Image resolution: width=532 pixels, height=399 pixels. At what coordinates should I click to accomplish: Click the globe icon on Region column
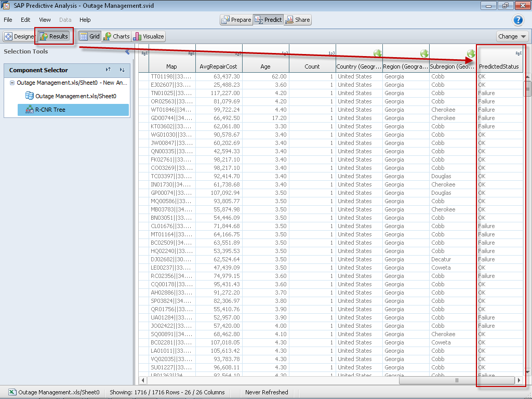click(424, 54)
